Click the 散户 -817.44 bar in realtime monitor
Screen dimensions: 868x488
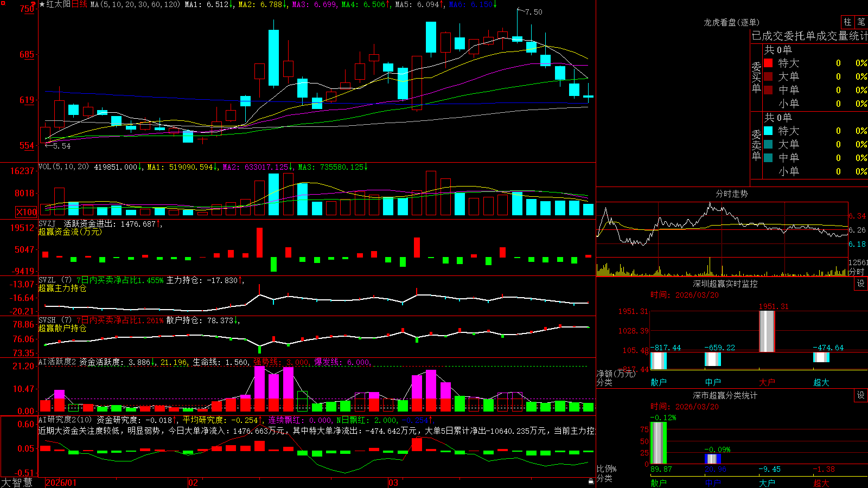tap(659, 361)
